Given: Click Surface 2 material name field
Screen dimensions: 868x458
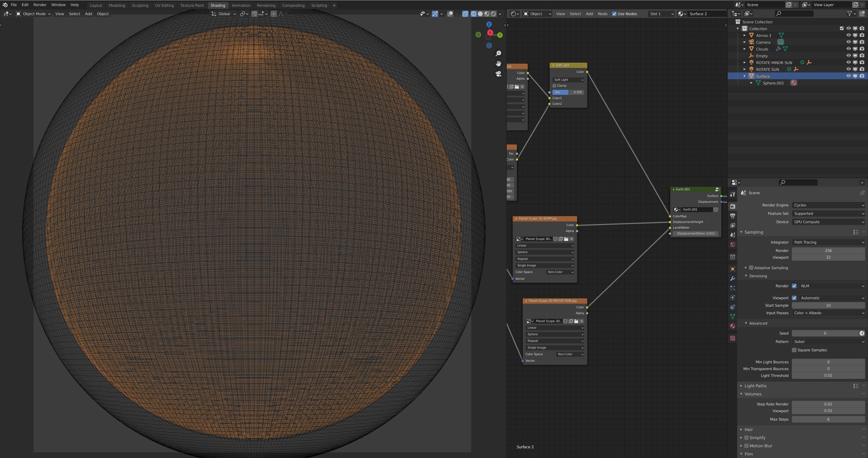Looking at the screenshot, I should pos(707,14).
